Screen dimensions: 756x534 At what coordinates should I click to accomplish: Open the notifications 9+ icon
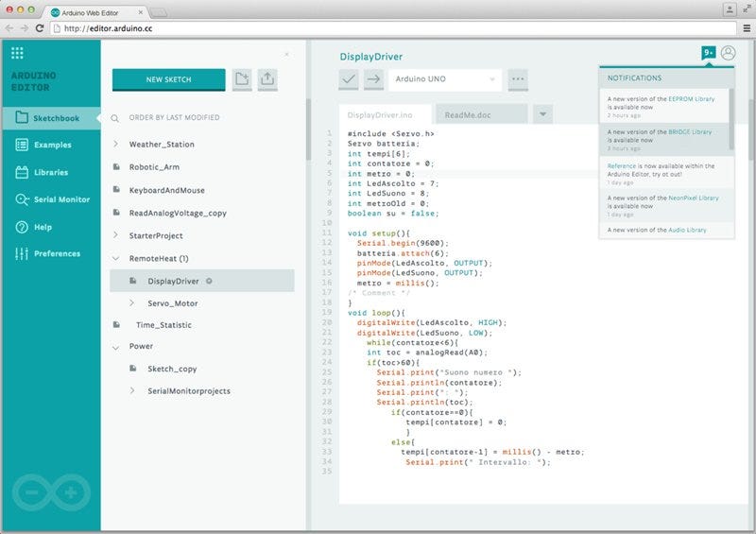click(x=708, y=53)
